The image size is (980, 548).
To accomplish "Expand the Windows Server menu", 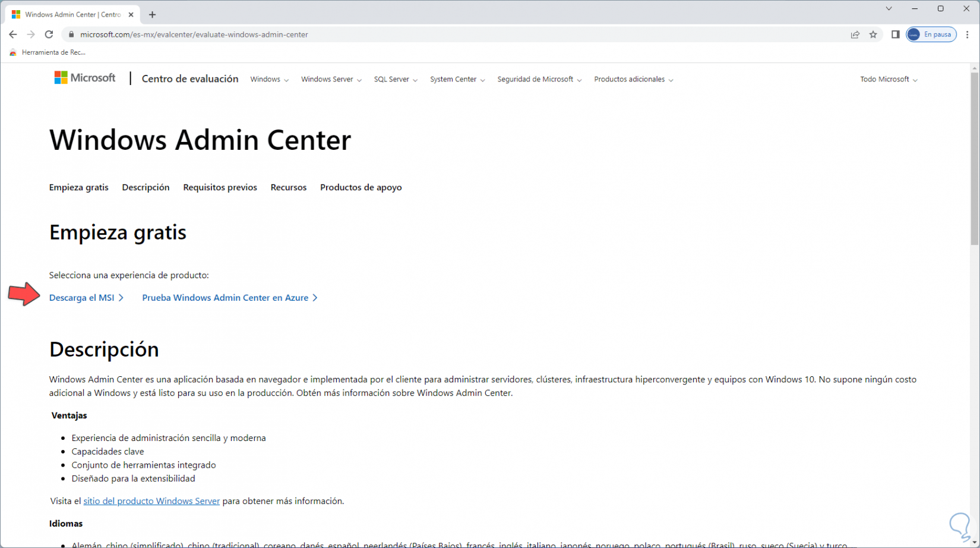I will 331,79.
